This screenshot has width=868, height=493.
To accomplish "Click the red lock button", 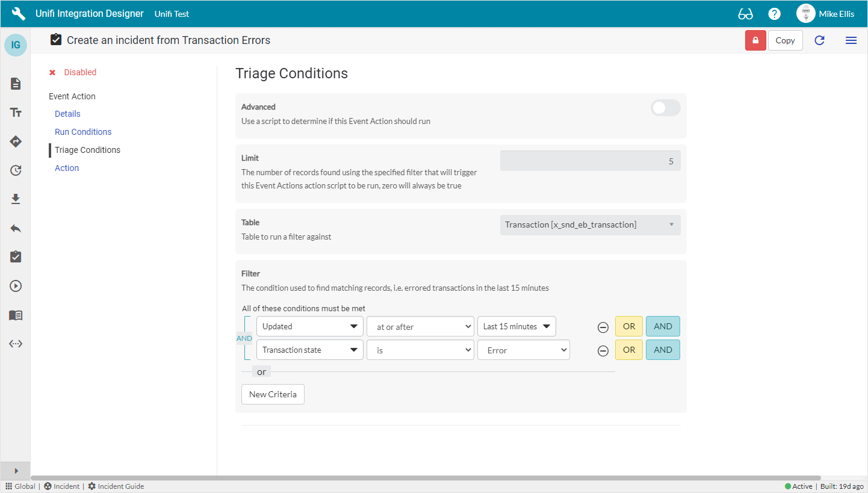I will [755, 40].
